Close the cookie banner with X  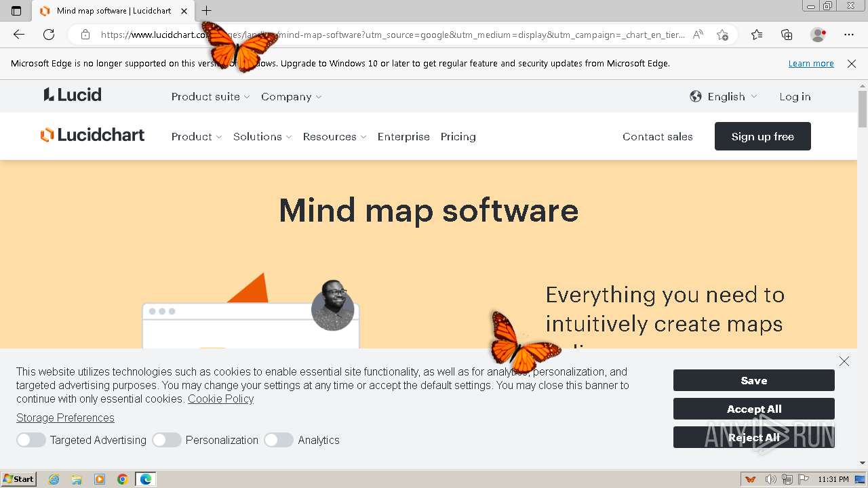[844, 361]
